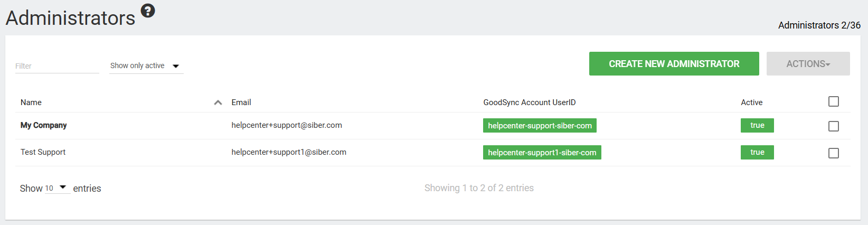Click the Name column sort arrow
The width and height of the screenshot is (868, 225).
[x=218, y=102]
